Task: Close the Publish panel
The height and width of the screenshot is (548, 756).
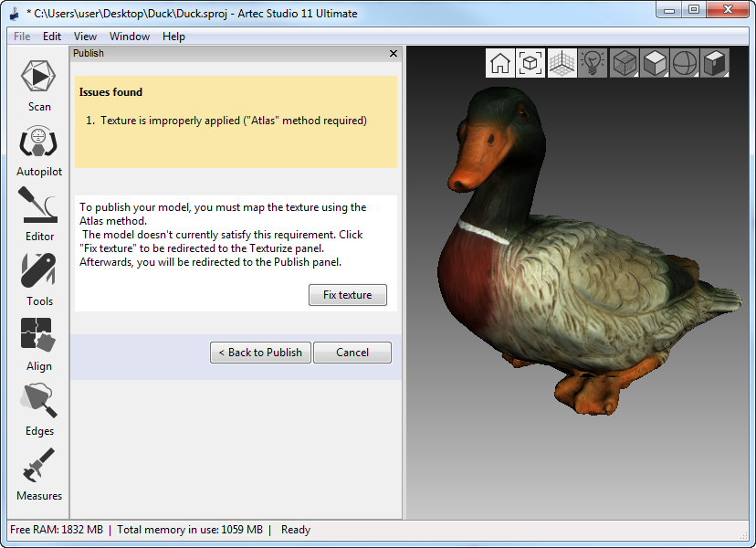Action: tap(394, 54)
